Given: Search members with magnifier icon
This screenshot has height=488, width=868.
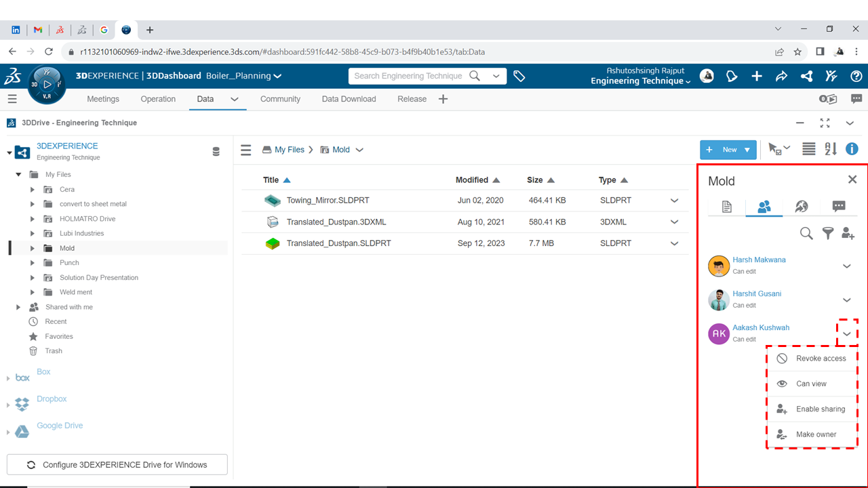Looking at the screenshot, I should coord(806,233).
